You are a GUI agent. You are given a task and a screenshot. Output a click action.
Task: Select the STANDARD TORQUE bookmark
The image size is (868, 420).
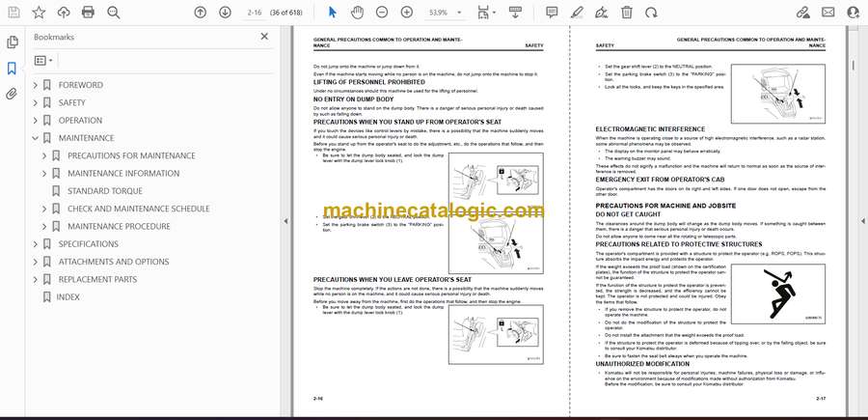[x=105, y=191]
